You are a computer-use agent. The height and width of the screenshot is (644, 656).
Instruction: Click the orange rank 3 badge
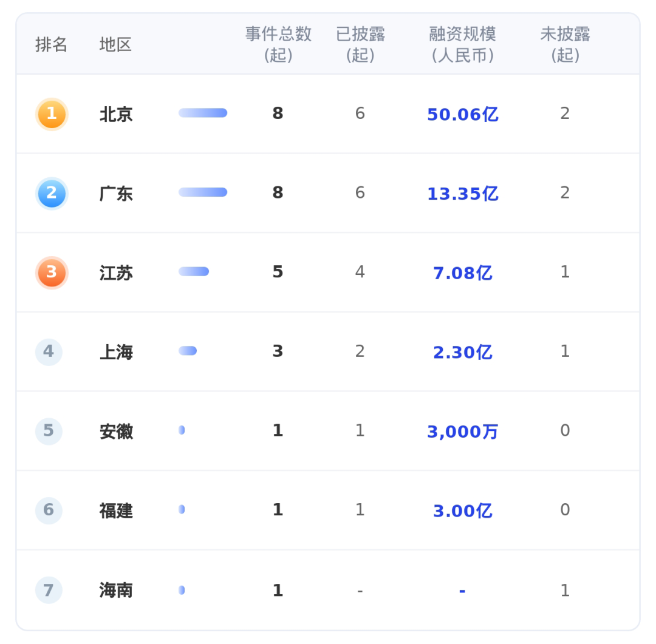click(52, 273)
